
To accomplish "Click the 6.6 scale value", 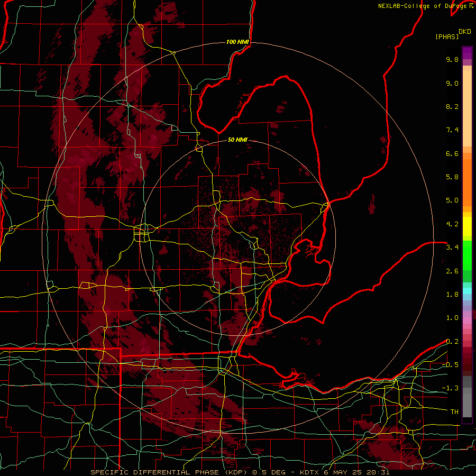I will click(452, 153).
